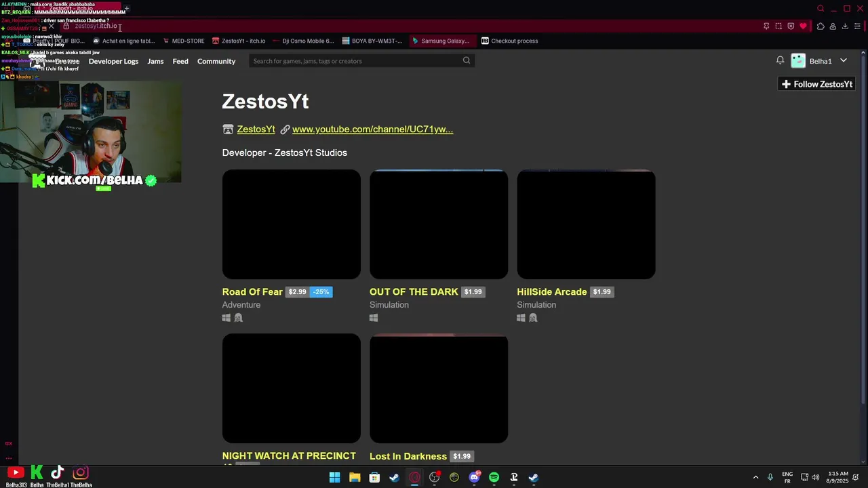Open the browser account profile icon
This screenshot has width=868, height=488.
pos(833,26)
